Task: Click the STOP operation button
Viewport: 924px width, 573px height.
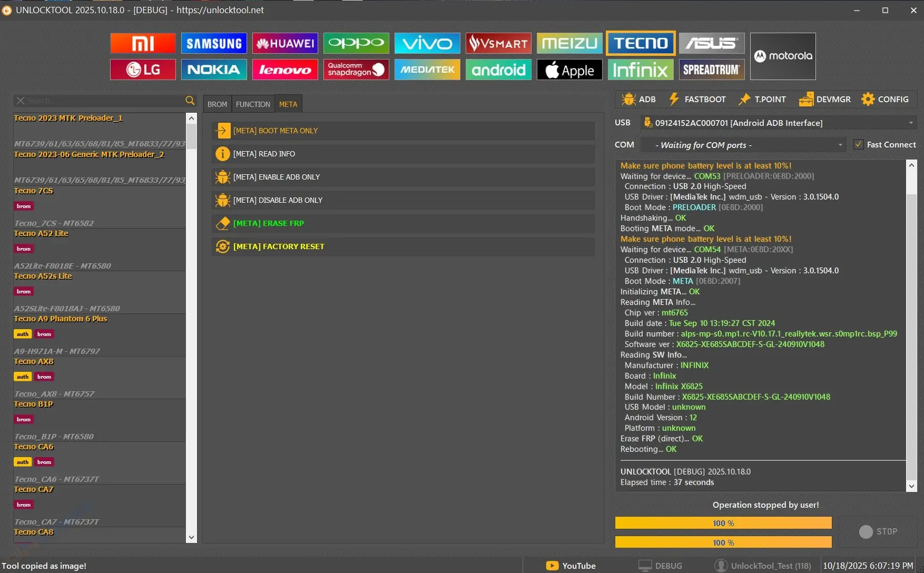Action: 879,531
